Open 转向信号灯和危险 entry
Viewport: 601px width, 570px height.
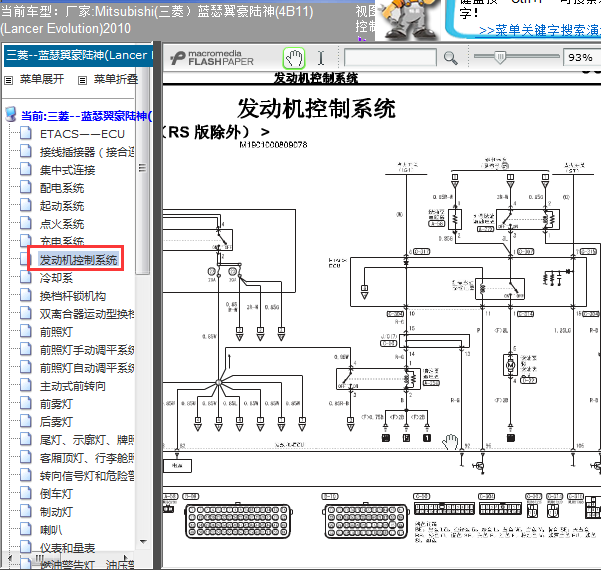[87, 476]
